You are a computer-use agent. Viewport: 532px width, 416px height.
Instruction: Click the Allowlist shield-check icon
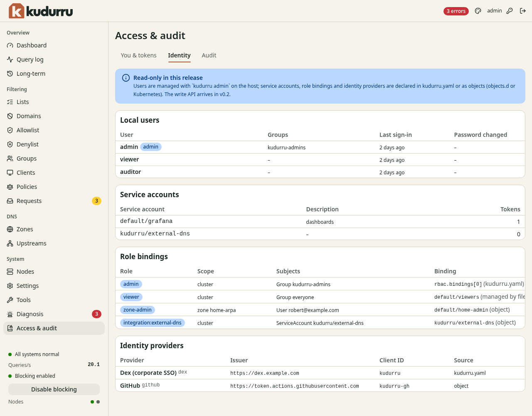(x=10, y=130)
